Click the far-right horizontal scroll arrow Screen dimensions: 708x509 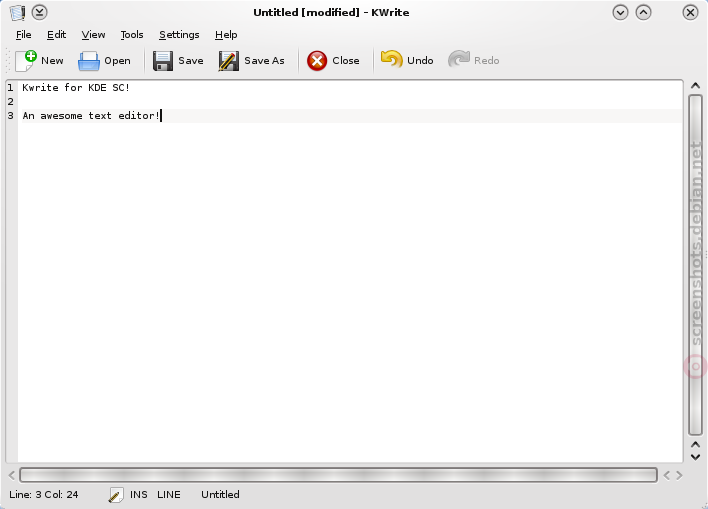click(679, 475)
